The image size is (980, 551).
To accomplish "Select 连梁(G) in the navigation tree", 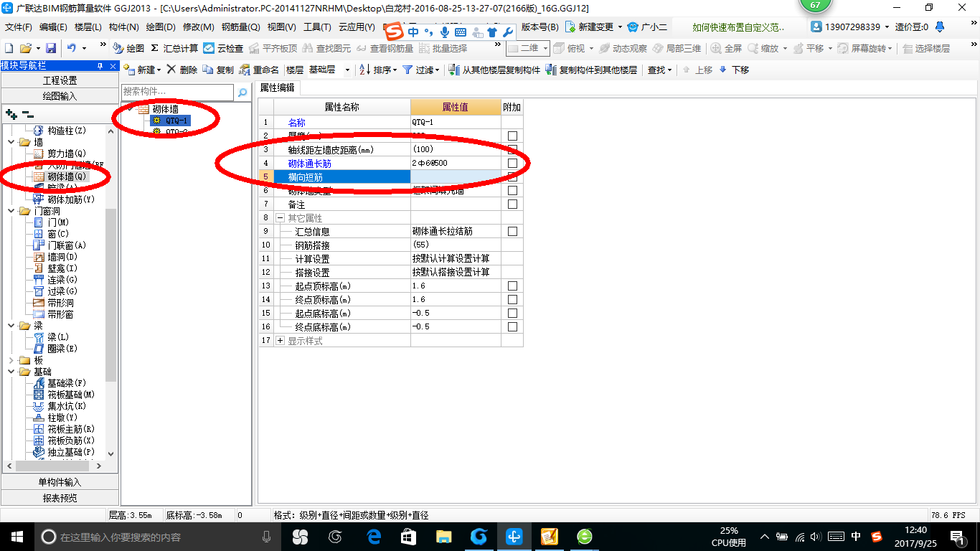I will (62, 280).
